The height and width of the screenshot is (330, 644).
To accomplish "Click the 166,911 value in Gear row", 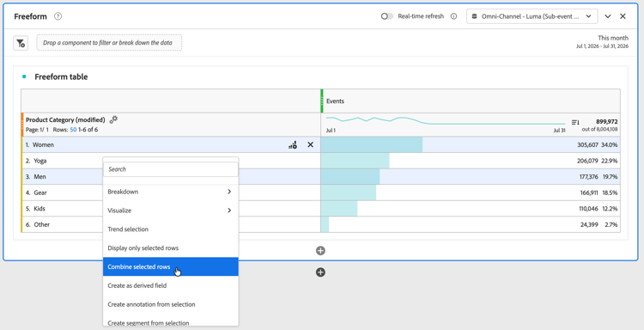I will (x=588, y=192).
